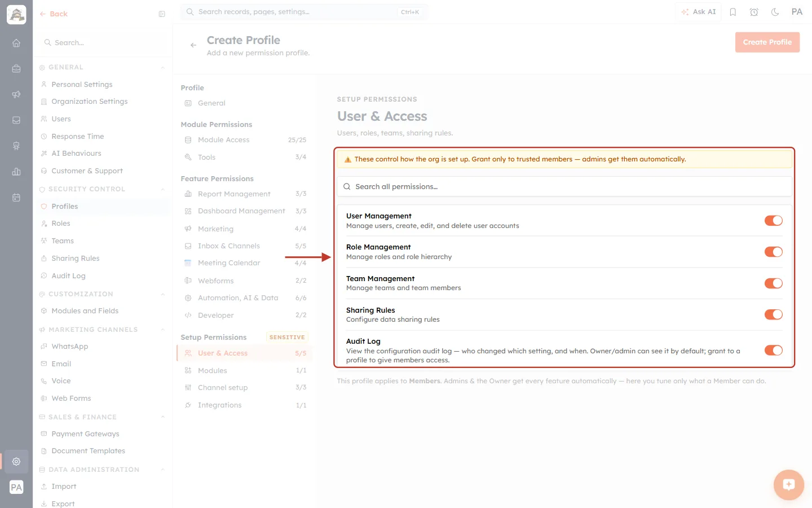Open Channel setup permissions tab
Screen dimensions: 812x508
(245, 388)
